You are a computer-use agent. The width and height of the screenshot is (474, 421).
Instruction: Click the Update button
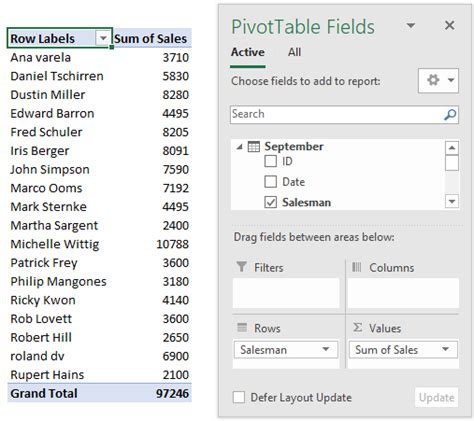pyautogui.click(x=436, y=397)
